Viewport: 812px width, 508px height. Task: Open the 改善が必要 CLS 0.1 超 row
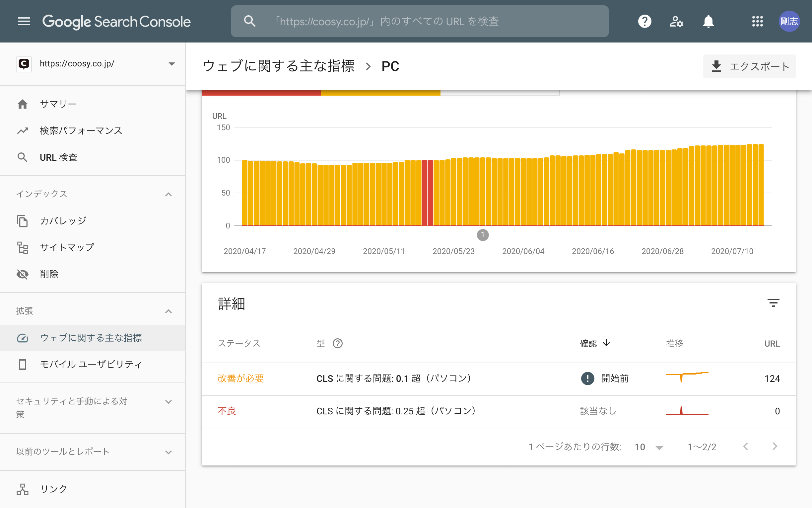click(499, 379)
